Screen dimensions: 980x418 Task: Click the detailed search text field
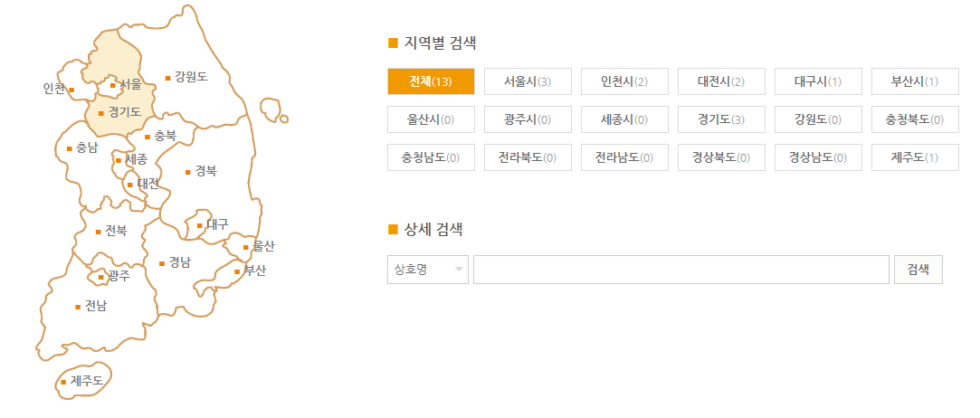click(x=680, y=270)
